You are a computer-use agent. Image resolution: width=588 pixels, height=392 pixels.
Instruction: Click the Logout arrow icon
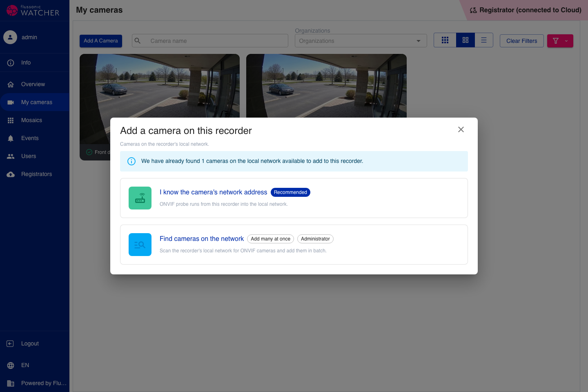point(10,344)
